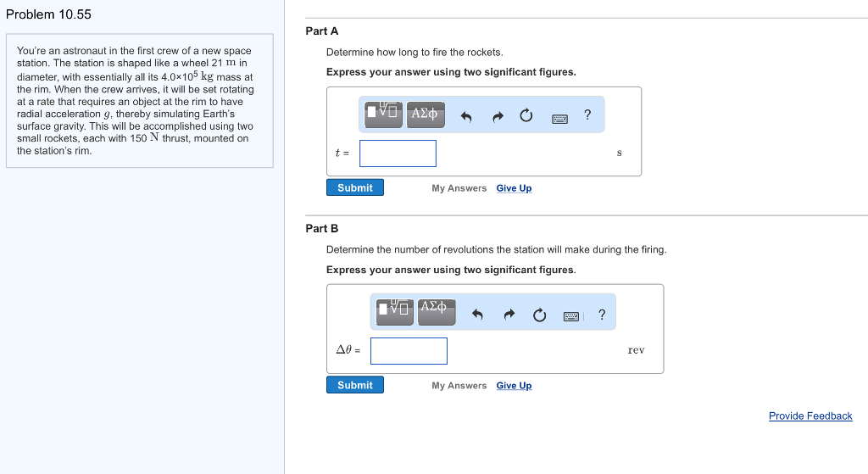Click Give Up under Part B
The image size is (868, 474).
(514, 386)
